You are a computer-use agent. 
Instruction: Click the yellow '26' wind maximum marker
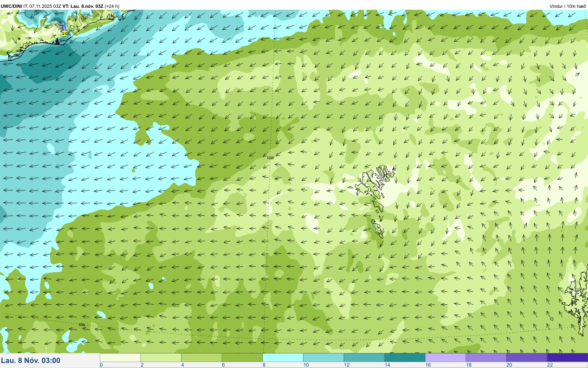click(x=65, y=33)
